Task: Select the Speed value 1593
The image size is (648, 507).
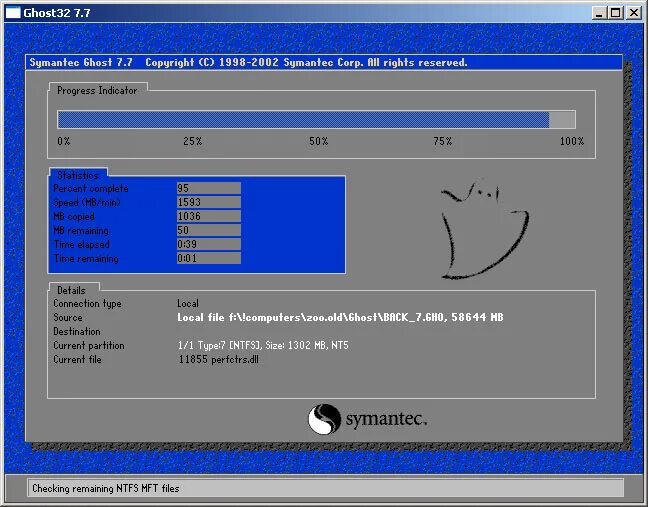Action: tap(209, 202)
